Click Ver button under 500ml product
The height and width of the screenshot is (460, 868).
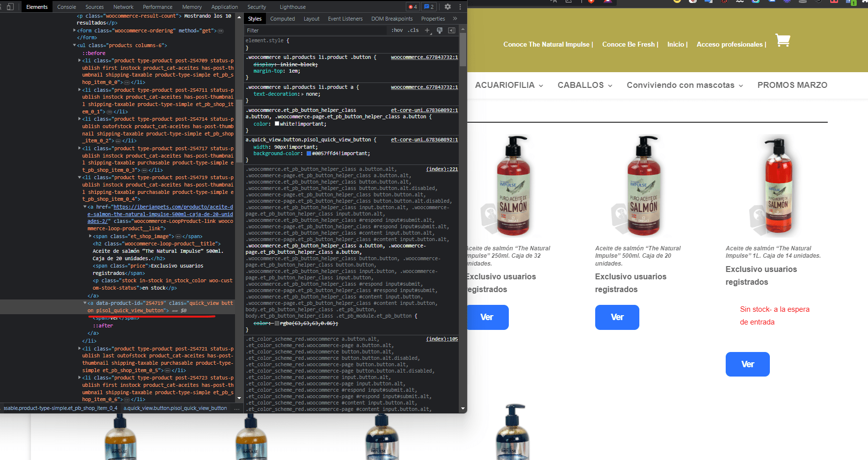pyautogui.click(x=617, y=317)
